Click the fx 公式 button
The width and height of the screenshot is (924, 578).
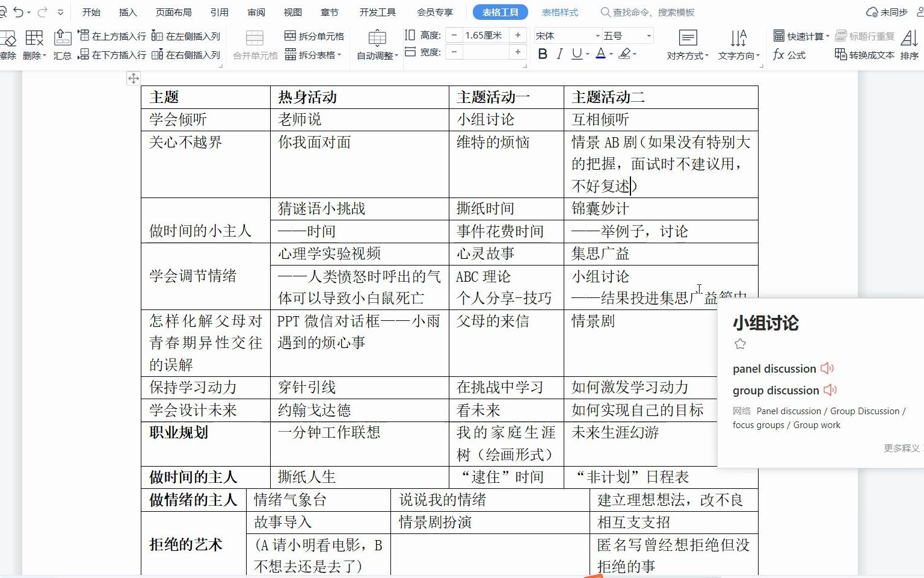coord(789,55)
